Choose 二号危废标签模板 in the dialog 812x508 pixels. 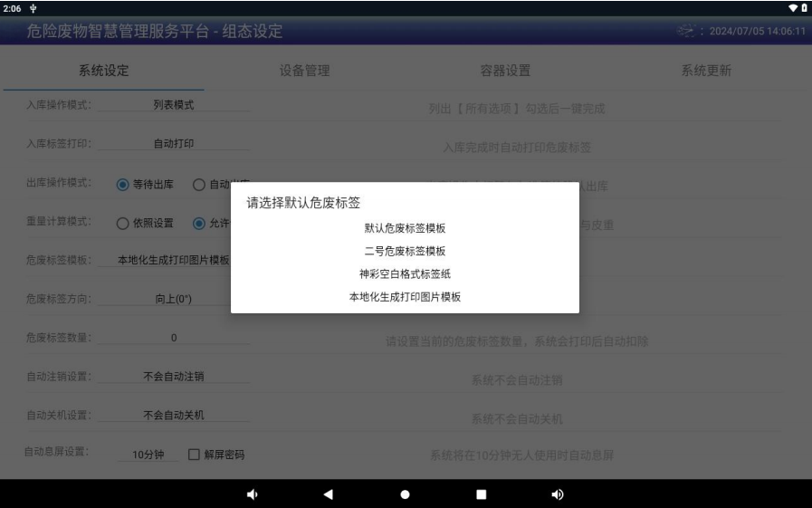tap(405, 251)
